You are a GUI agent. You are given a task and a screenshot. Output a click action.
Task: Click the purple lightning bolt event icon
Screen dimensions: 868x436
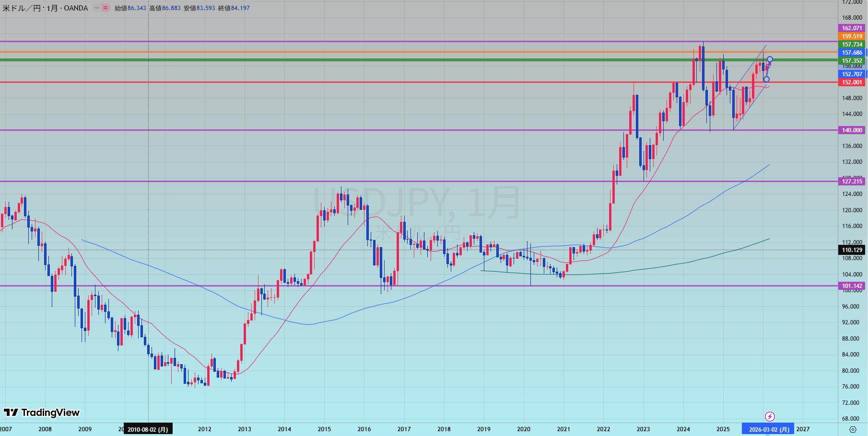click(769, 416)
